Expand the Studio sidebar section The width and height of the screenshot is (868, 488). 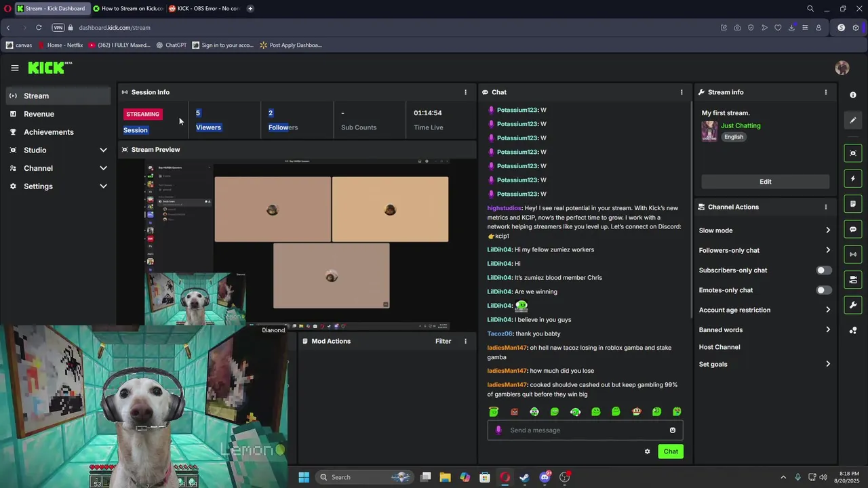pos(103,150)
